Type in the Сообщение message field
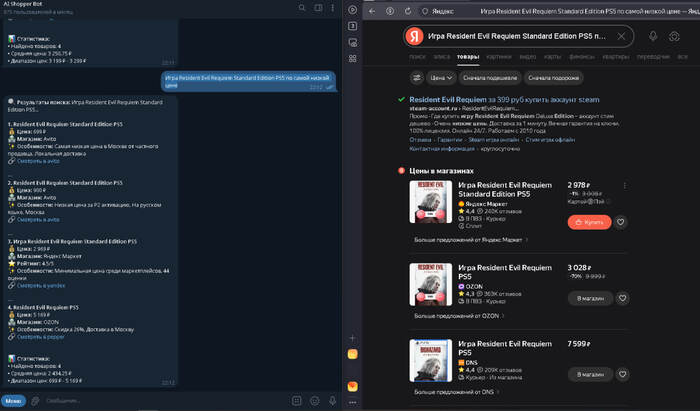 (x=150, y=400)
